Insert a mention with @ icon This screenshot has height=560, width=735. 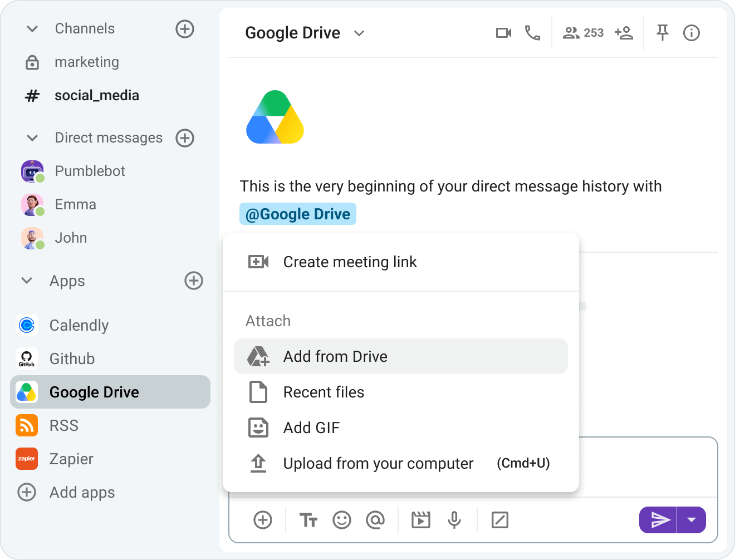point(375,520)
